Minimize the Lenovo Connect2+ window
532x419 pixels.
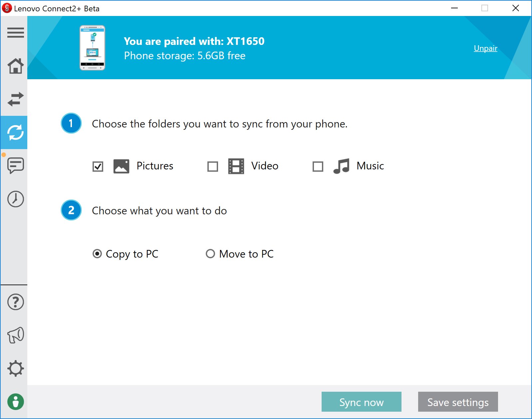[454, 8]
